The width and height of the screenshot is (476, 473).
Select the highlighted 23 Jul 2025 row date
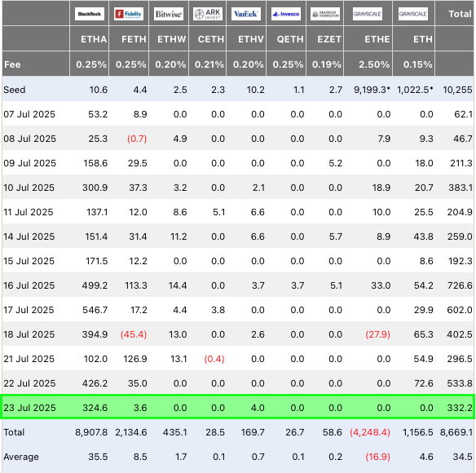[29, 408]
